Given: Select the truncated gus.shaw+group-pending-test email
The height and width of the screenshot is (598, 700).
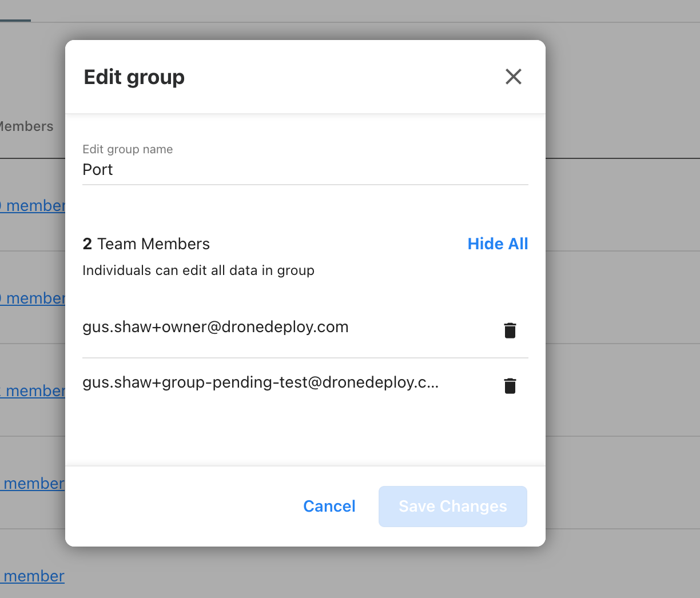Looking at the screenshot, I should click(260, 382).
